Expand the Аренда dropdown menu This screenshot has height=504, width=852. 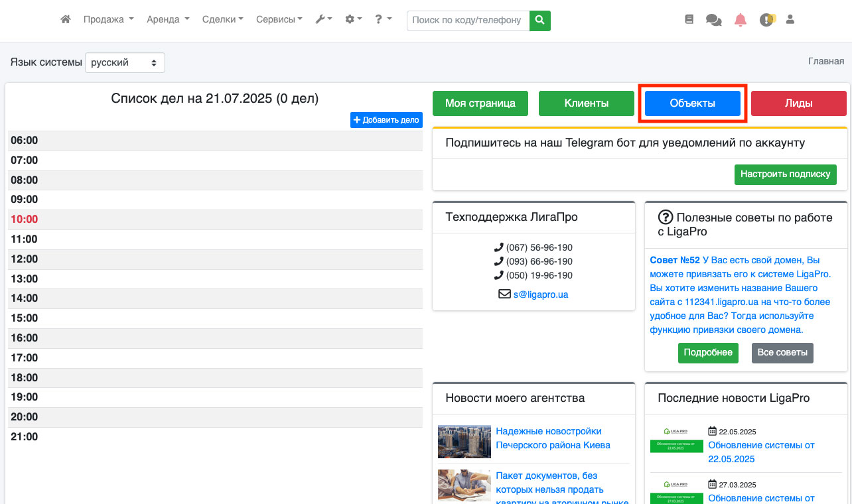tap(168, 20)
